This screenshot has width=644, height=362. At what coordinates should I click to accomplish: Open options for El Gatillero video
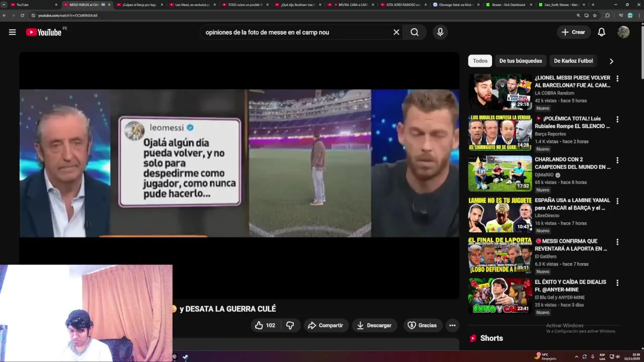tap(617, 242)
